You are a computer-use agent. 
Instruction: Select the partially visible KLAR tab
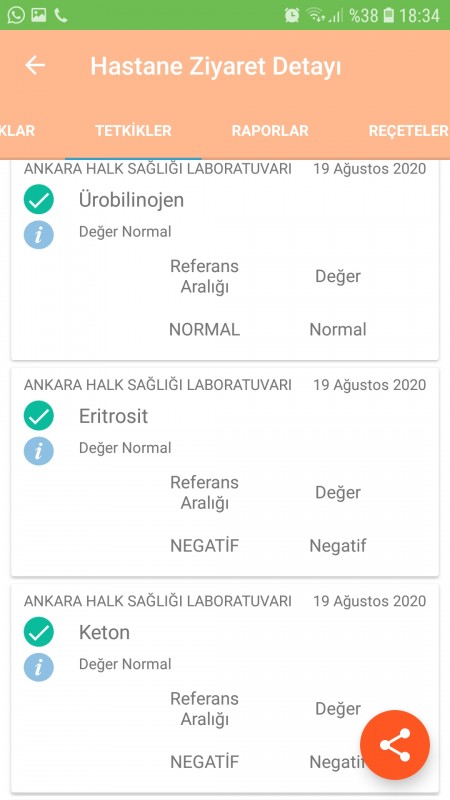pos(17,131)
